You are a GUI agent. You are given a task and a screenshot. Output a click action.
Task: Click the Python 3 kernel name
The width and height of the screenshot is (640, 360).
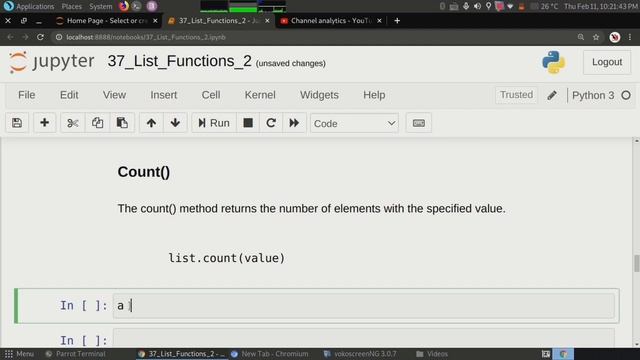(x=593, y=96)
